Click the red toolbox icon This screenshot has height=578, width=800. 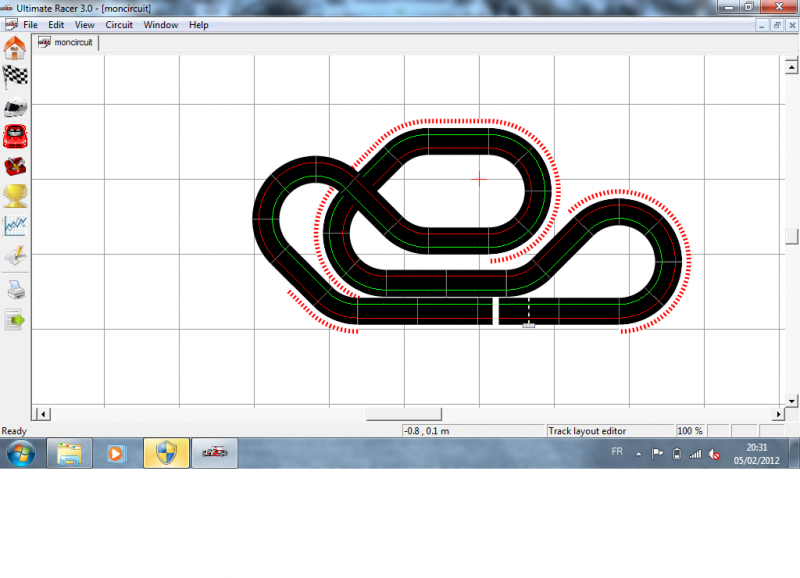(15, 166)
